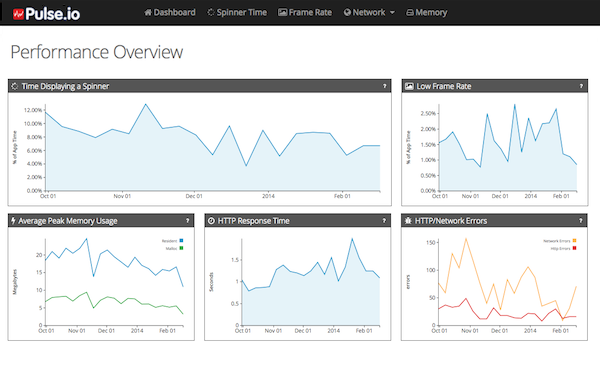Viewport: 600px width, 375px height.
Task: Click the Time Displaying a Spinner title
Action: [65, 86]
